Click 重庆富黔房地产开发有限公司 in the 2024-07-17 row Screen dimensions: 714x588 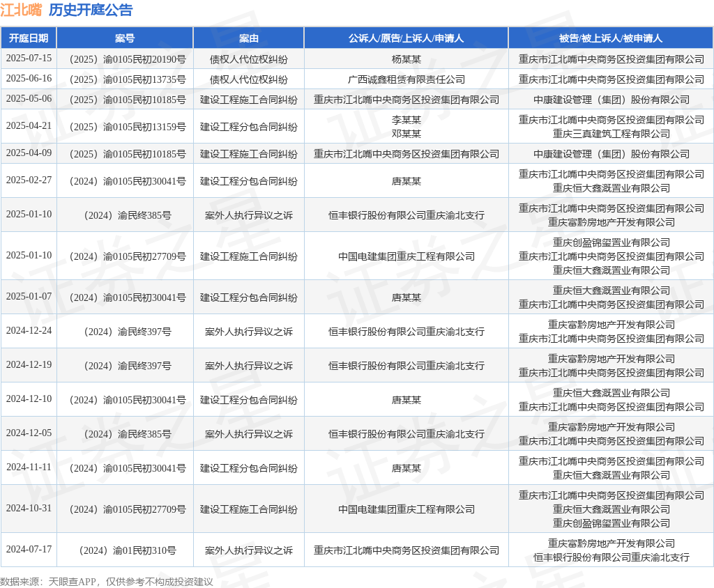[611, 543]
